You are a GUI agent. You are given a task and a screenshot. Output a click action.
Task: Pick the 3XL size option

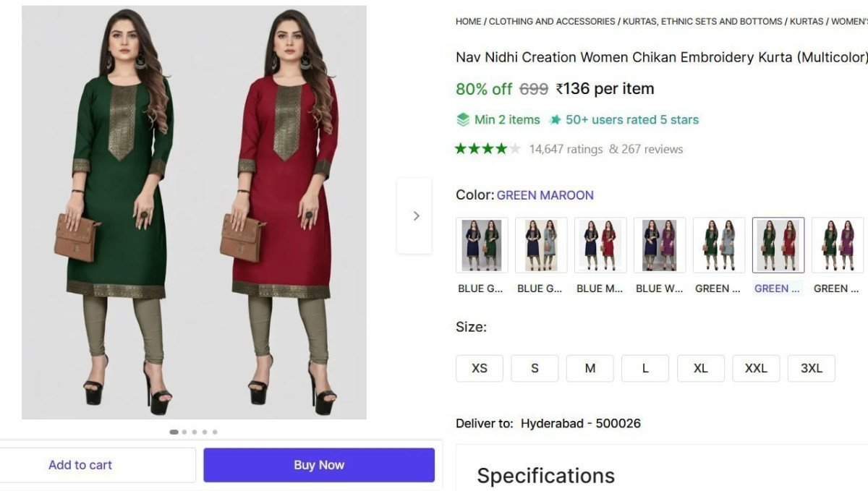[811, 368]
